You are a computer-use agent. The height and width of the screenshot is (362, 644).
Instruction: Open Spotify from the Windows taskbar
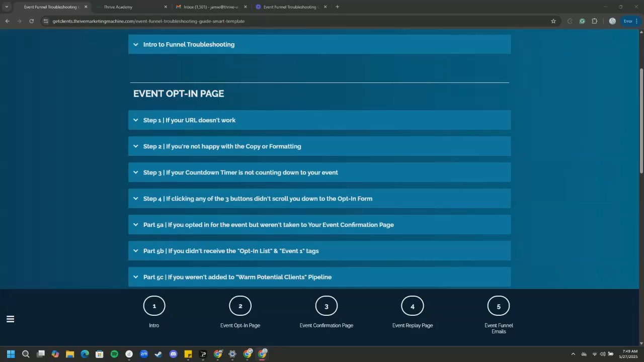pos(114,354)
